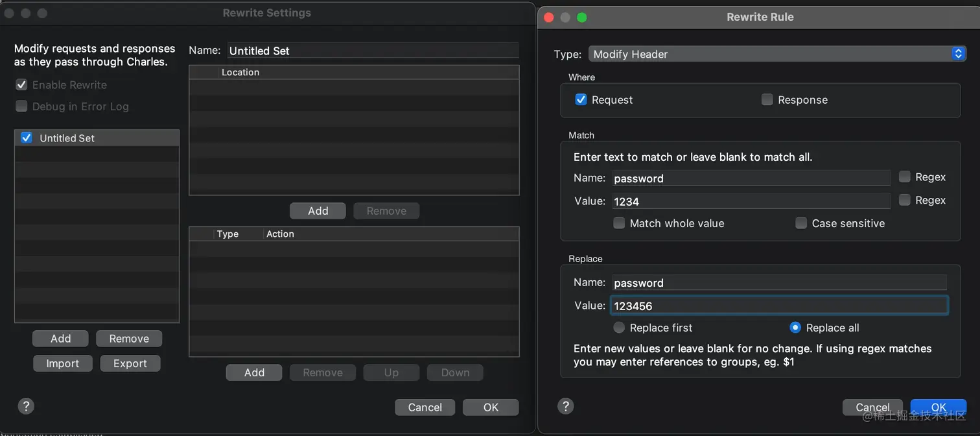Click Remove under the Location table
Screen dimensions: 980x436
tap(386, 211)
